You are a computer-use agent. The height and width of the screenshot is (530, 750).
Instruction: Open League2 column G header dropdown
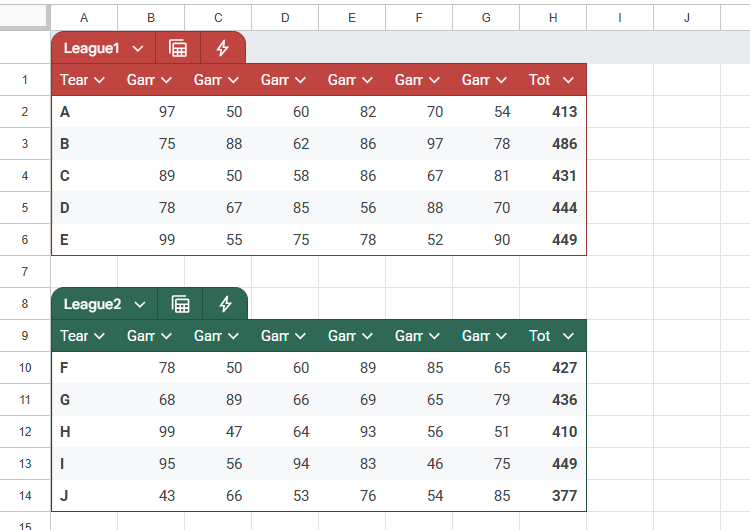tap(501, 336)
